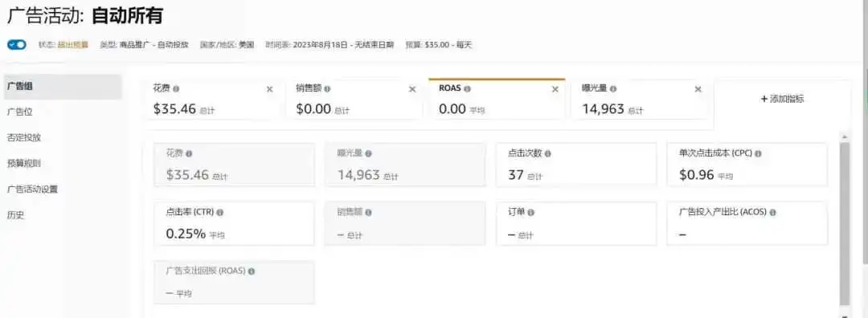
Task: Remove the 花费 metric card
Action: coord(269,89)
